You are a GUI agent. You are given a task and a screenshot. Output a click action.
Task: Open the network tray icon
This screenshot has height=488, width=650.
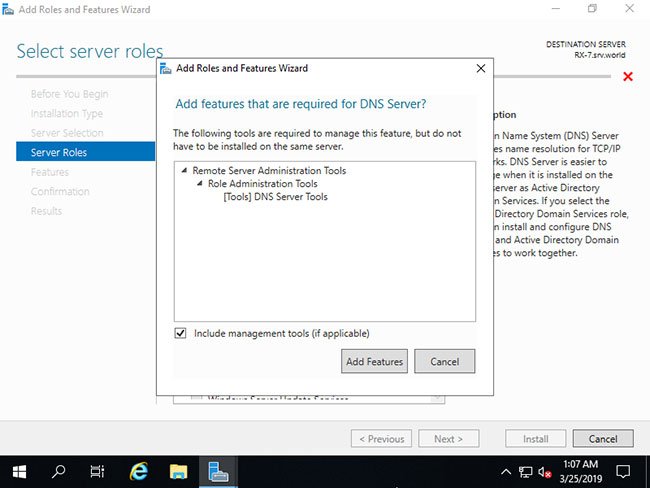[525, 472]
